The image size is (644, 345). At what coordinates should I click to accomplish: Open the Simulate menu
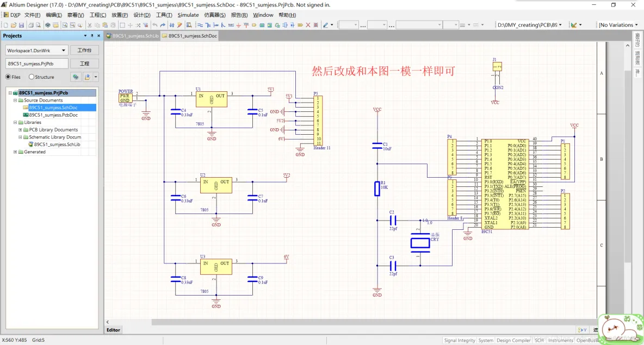click(x=188, y=15)
